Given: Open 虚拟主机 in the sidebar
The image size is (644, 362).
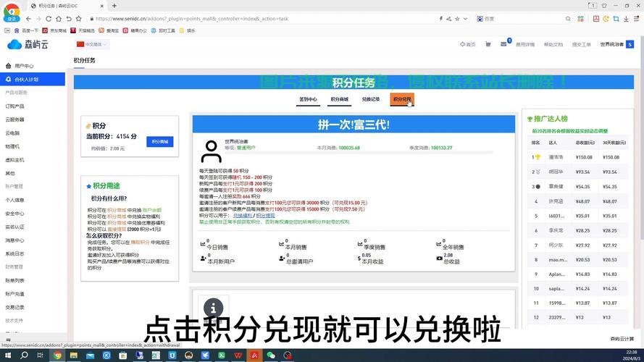Looking at the screenshot, I should point(14,160).
